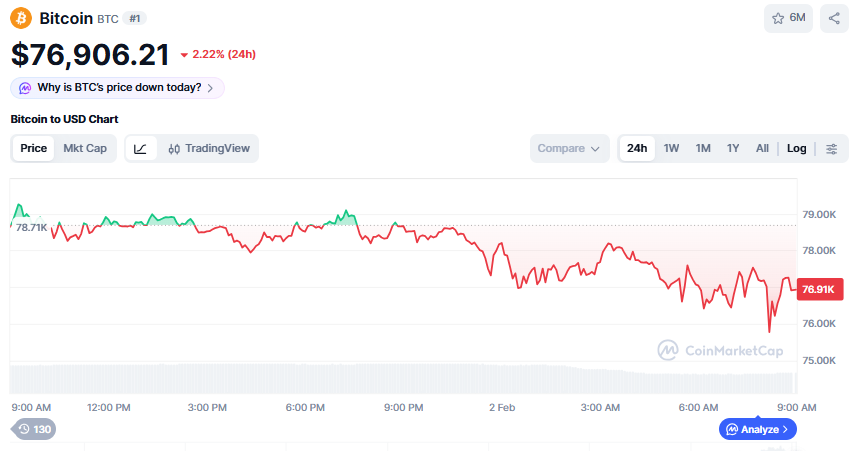Viewport: 860px width, 451px height.
Task: Click the history clock badge showing 130
Action: (x=34, y=429)
